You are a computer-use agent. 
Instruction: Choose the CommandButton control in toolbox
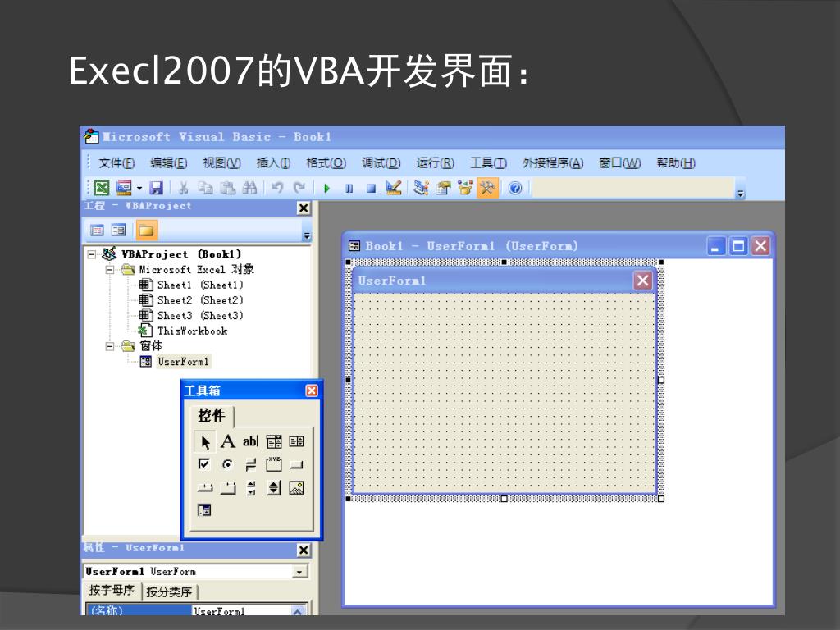(x=296, y=464)
